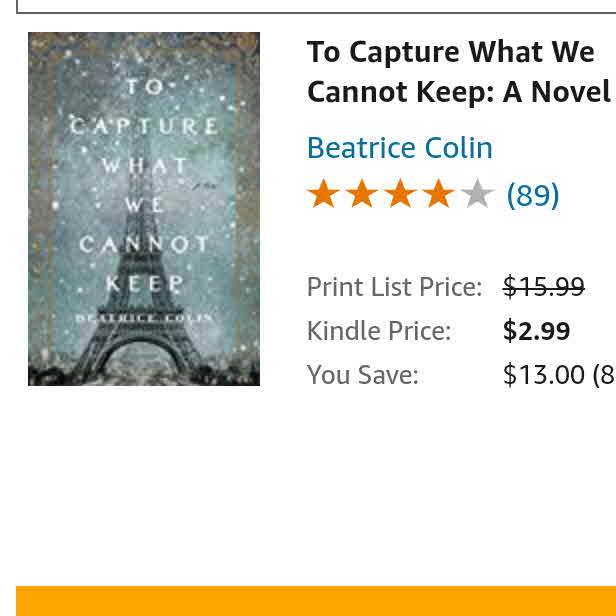Image resolution: width=616 pixels, height=616 pixels.
Task: Click the author name printed on the cover
Action: click(x=146, y=317)
